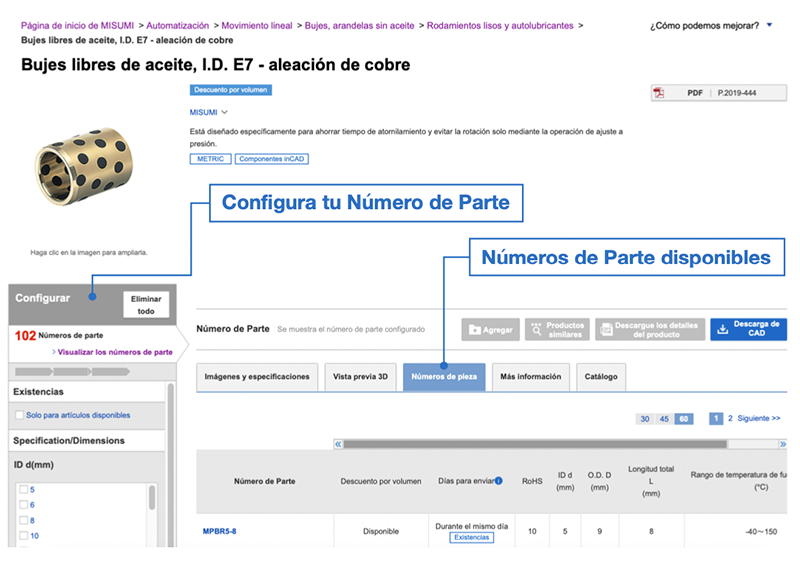Open part number MPBR5-8 link

[x=219, y=531]
